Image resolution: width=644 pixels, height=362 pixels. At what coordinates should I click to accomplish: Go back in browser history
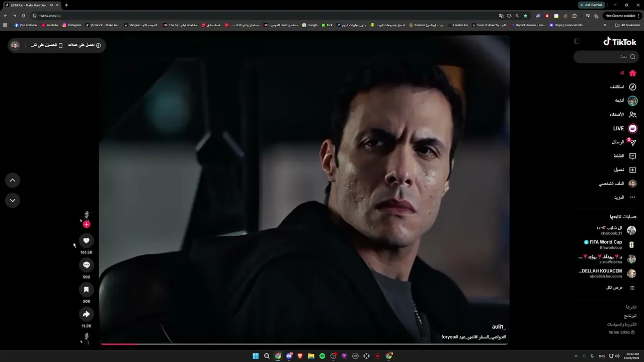6,16
